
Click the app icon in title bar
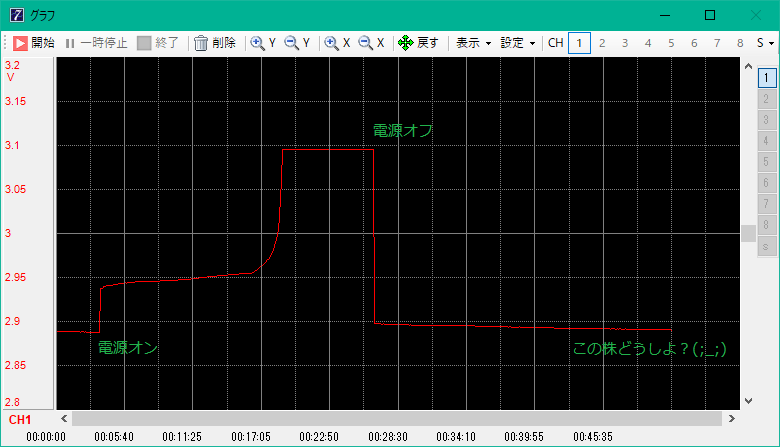pyautogui.click(x=17, y=15)
